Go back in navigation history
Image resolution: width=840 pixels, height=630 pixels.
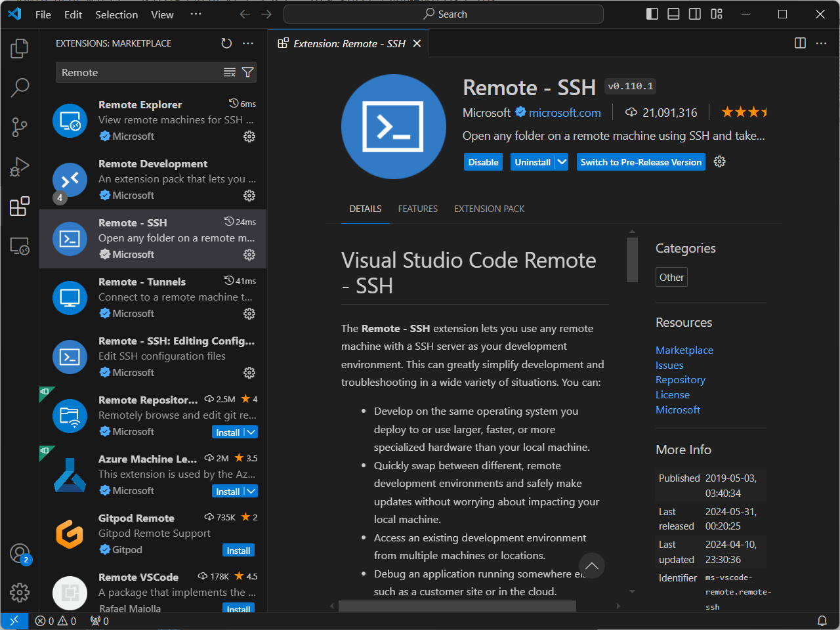pyautogui.click(x=245, y=14)
